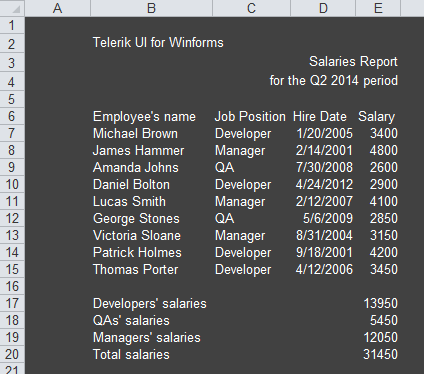
Task: Select the Employee's name header cell
Action: click(x=144, y=117)
